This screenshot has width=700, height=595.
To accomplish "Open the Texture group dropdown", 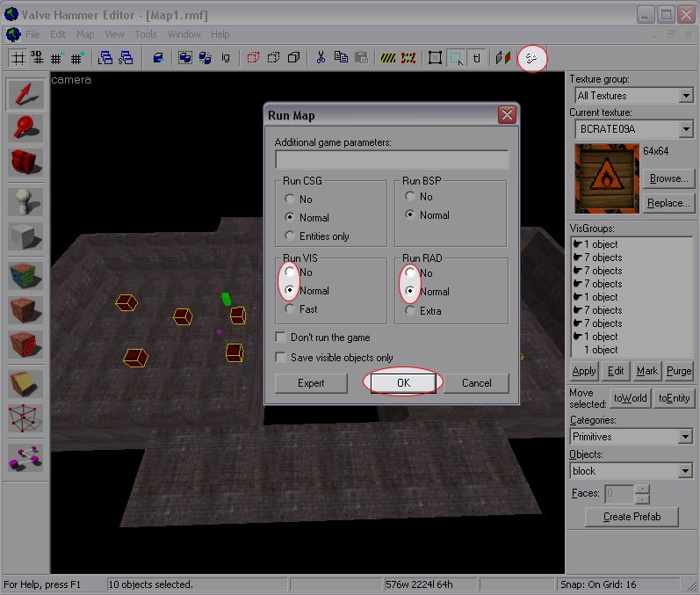I will coord(686,96).
